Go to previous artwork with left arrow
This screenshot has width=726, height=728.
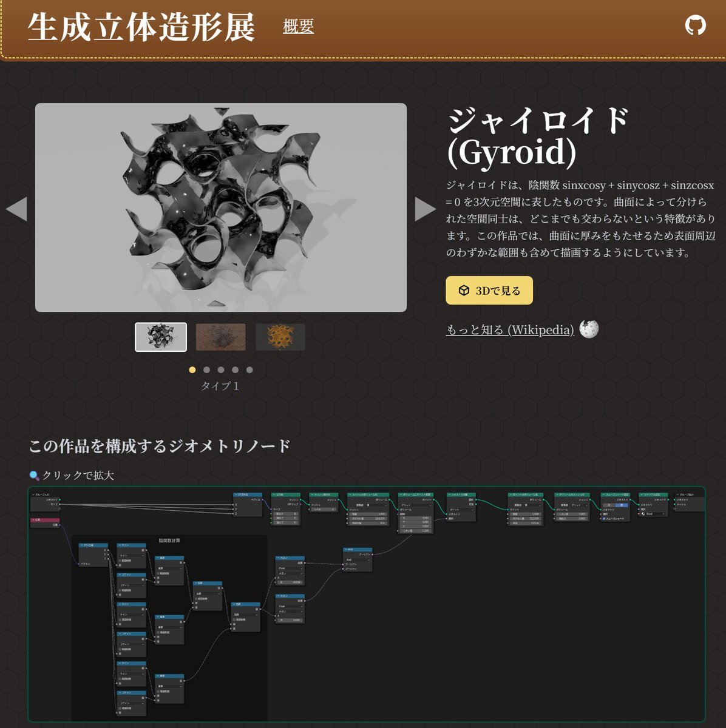click(x=16, y=209)
